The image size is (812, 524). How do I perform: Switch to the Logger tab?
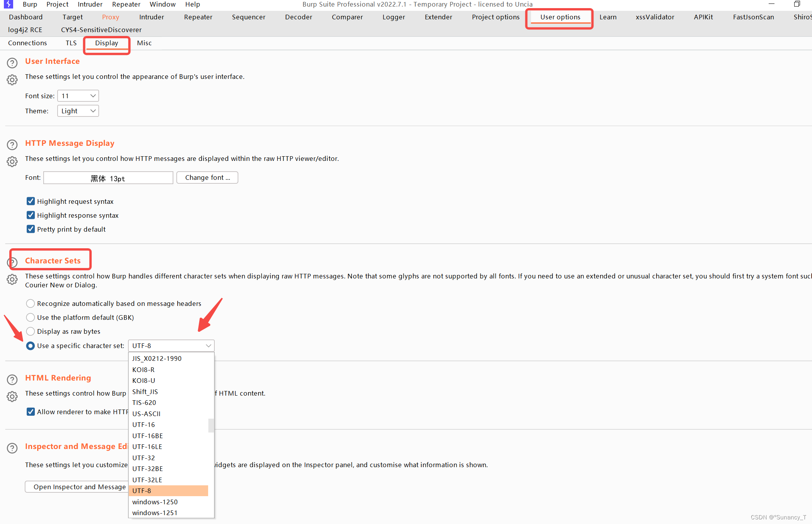point(393,17)
